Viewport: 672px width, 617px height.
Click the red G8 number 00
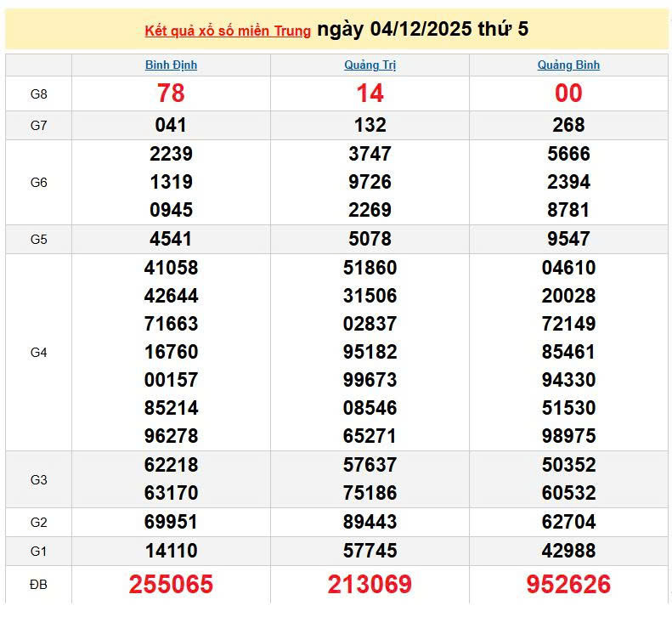(x=568, y=93)
